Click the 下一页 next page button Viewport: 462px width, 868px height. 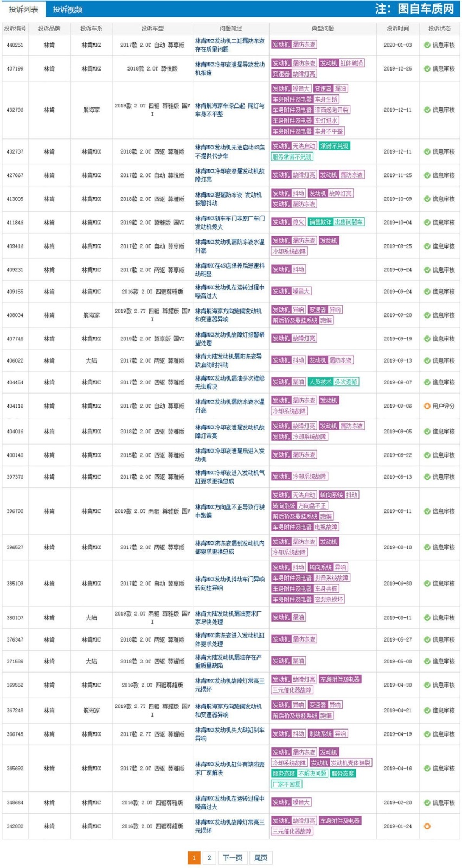(x=233, y=858)
